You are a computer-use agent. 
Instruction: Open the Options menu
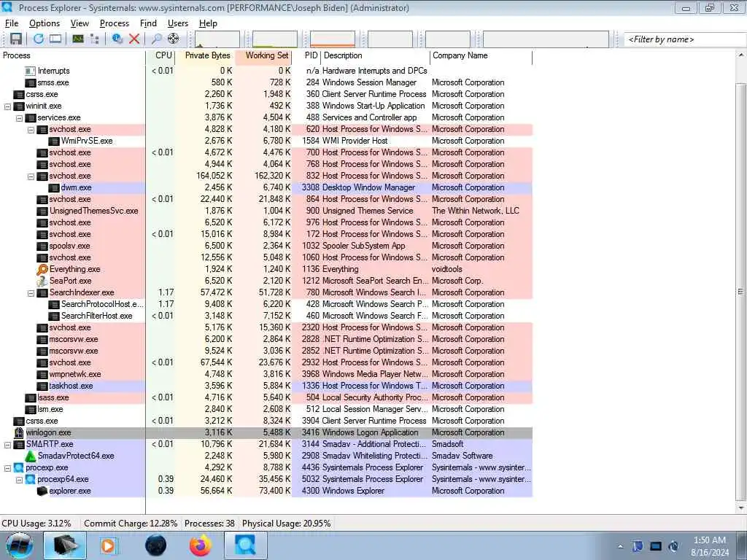click(44, 23)
